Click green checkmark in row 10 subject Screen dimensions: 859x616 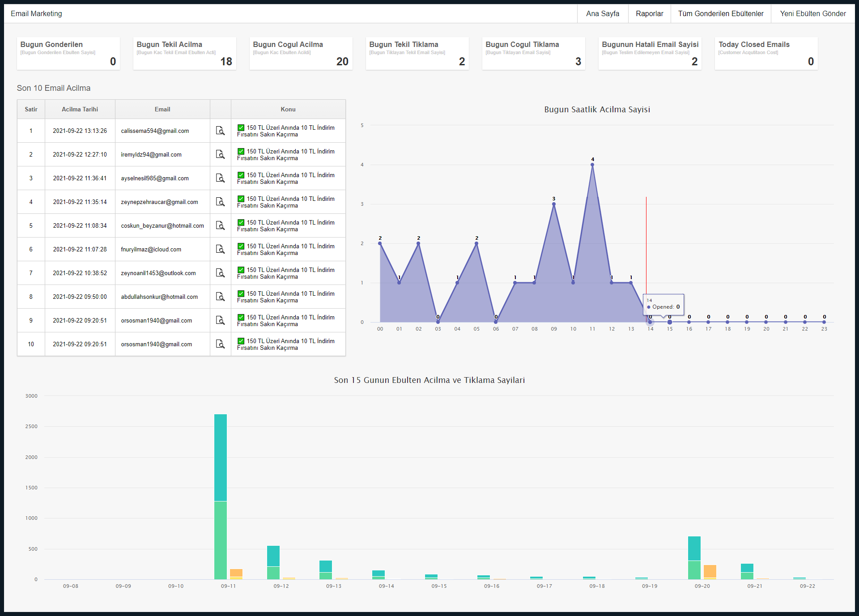tap(241, 341)
